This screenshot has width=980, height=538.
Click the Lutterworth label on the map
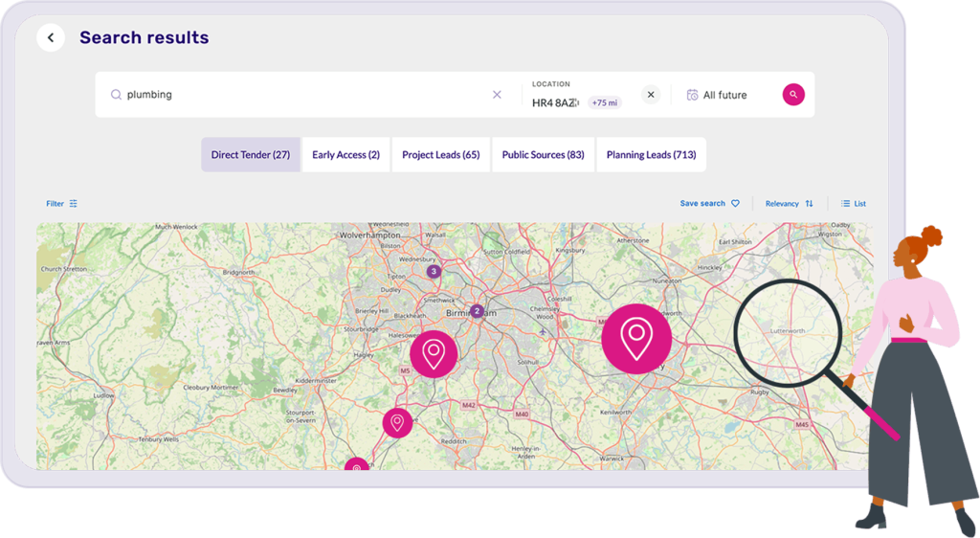788,331
